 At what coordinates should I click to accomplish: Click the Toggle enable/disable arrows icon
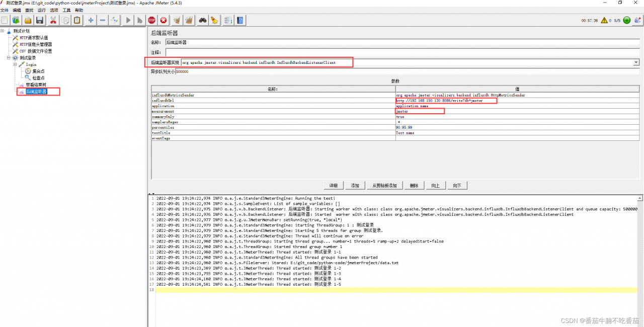[115, 20]
